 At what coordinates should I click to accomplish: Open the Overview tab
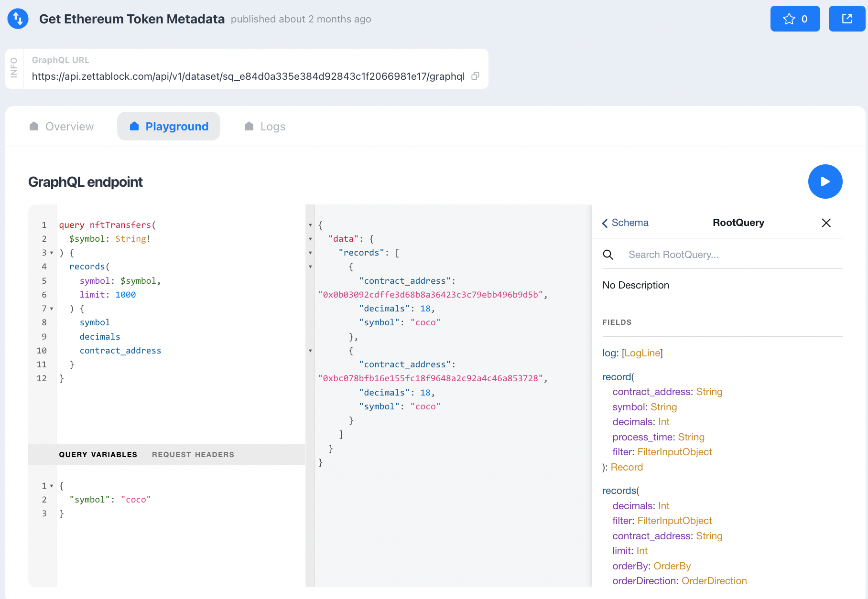pyautogui.click(x=61, y=127)
